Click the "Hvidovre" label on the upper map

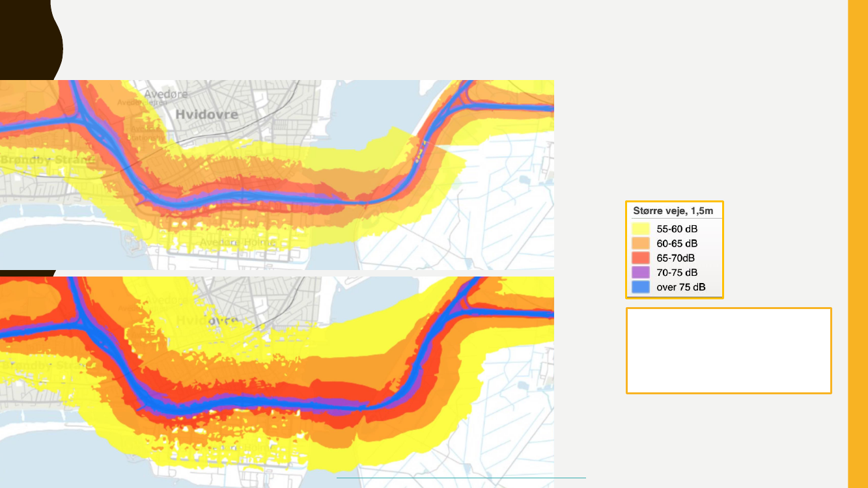(x=206, y=114)
